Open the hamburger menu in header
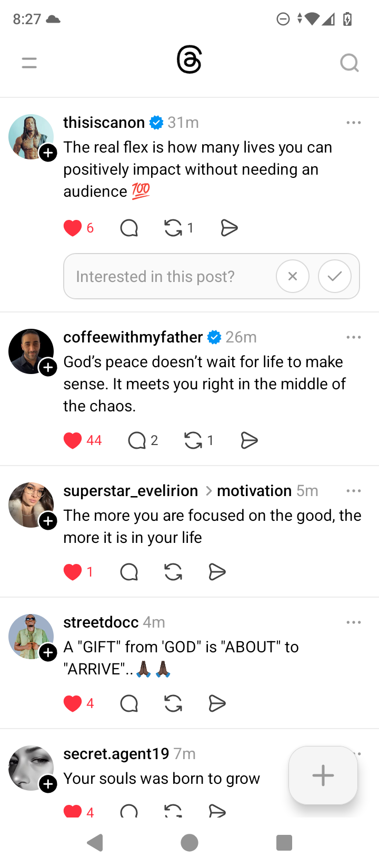The height and width of the screenshot is (868, 379). [29, 63]
